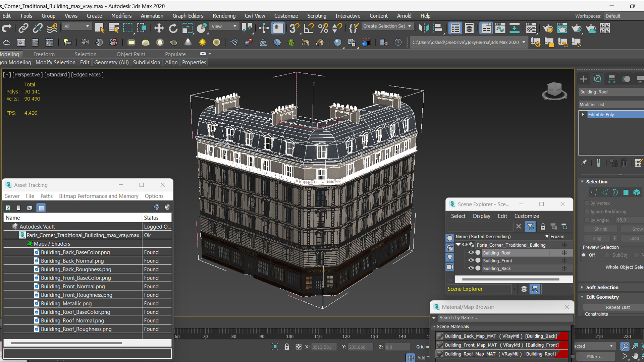Click the Filters... button
The width and height of the screenshot is (644, 362).
coord(595,357)
